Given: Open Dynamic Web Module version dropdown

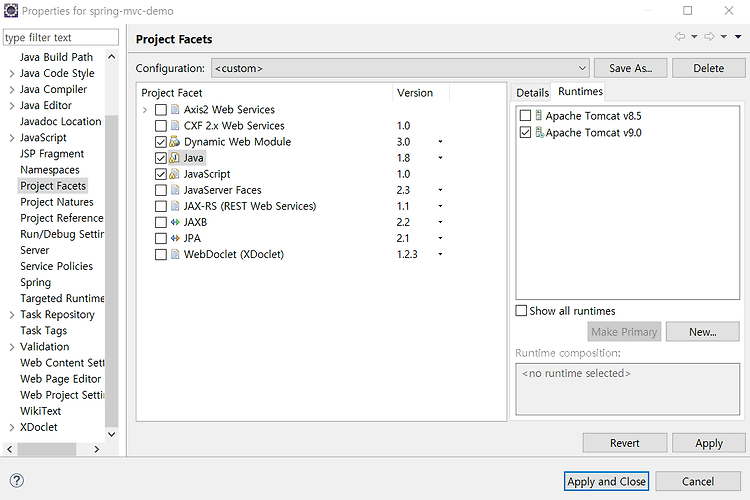Looking at the screenshot, I should pos(440,142).
